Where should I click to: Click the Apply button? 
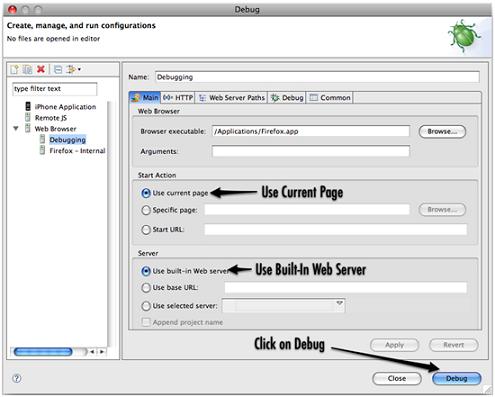click(x=395, y=345)
